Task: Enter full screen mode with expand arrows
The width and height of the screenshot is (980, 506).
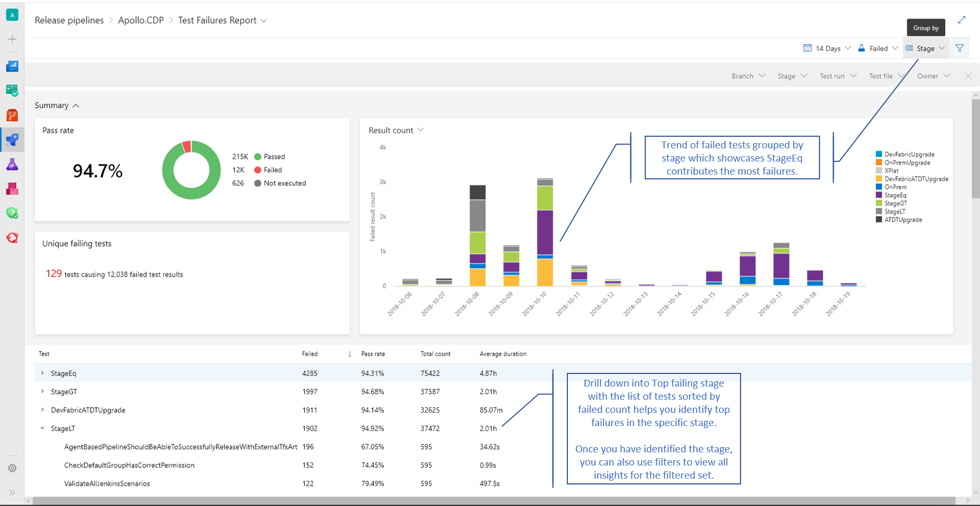Action: pos(962,20)
